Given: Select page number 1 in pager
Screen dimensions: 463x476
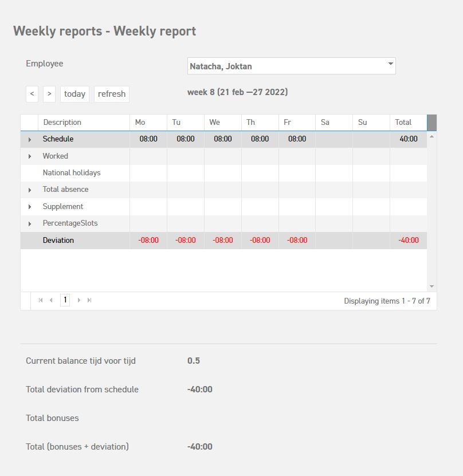Looking at the screenshot, I should pyautogui.click(x=65, y=300).
